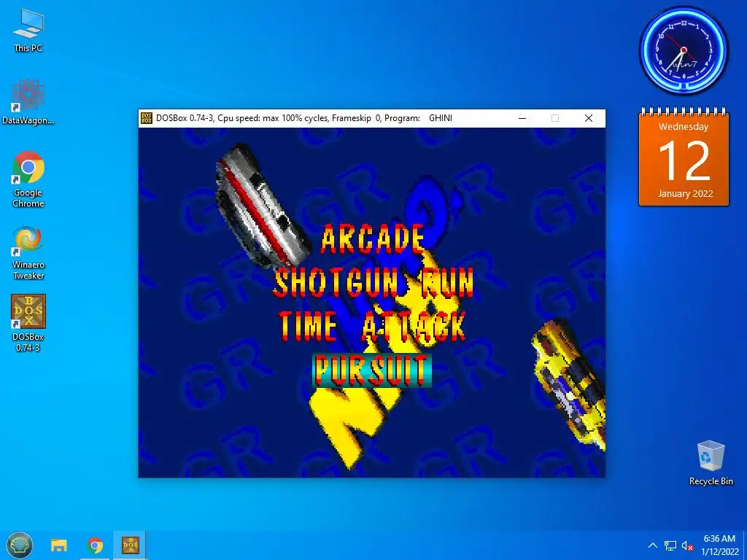
Task: Click the DOSBox window title text
Action: coord(304,118)
